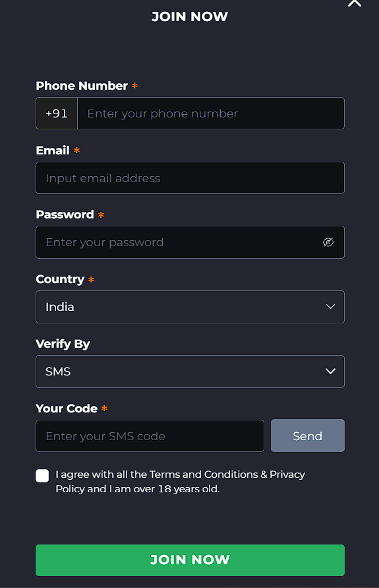Click the chevron arrow in Verify By field

click(x=330, y=372)
